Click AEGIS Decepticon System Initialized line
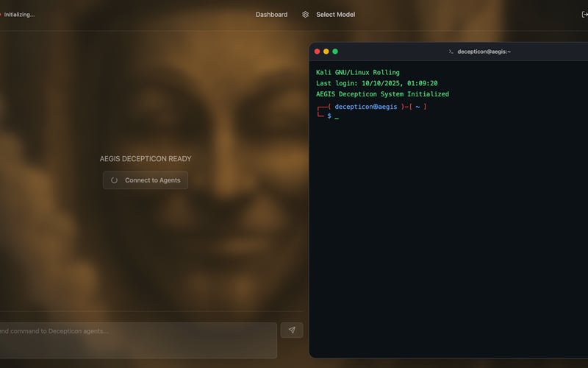The image size is (588, 368). point(382,94)
